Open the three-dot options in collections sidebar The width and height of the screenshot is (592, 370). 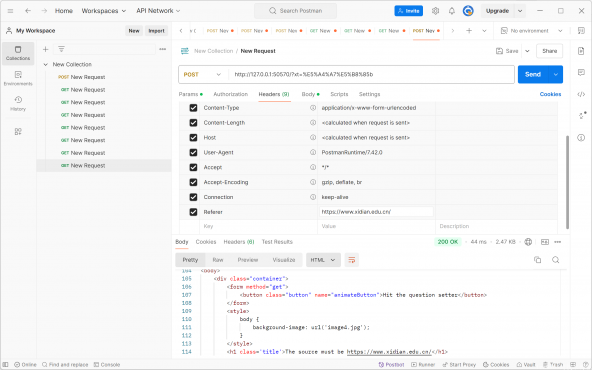[163, 49]
